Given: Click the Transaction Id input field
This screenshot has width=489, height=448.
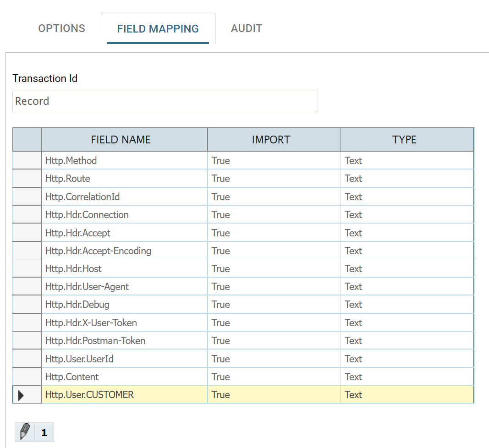Looking at the screenshot, I should click(x=165, y=101).
